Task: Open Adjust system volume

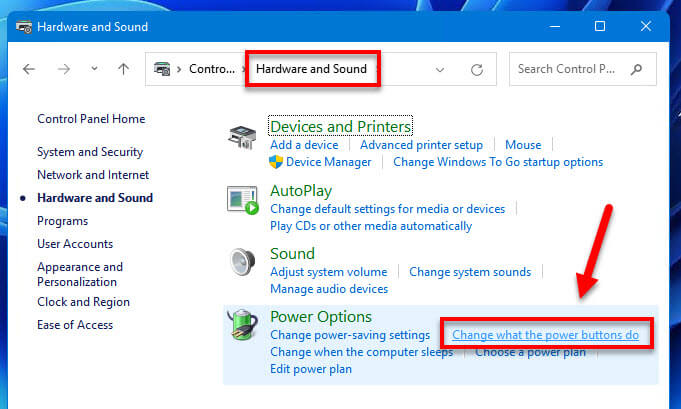Action: (x=328, y=272)
